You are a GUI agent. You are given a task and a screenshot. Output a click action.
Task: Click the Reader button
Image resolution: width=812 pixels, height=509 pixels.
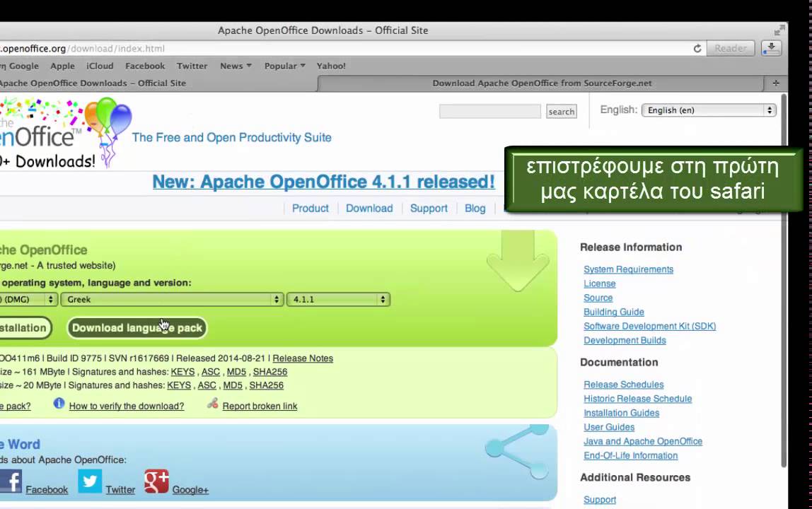pyautogui.click(x=731, y=48)
